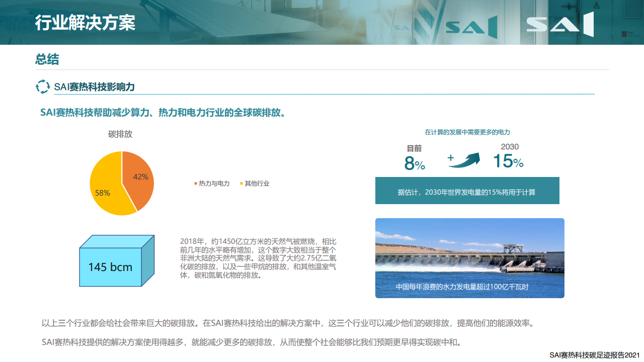Viewport: 644px width, 362px height.
Task: Click the paragraph starting 2018年，约1450亿立方米
Action: [258, 258]
